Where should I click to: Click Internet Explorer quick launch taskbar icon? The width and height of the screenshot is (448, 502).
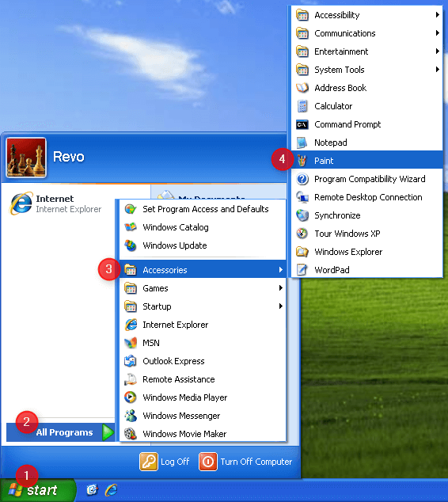click(111, 490)
